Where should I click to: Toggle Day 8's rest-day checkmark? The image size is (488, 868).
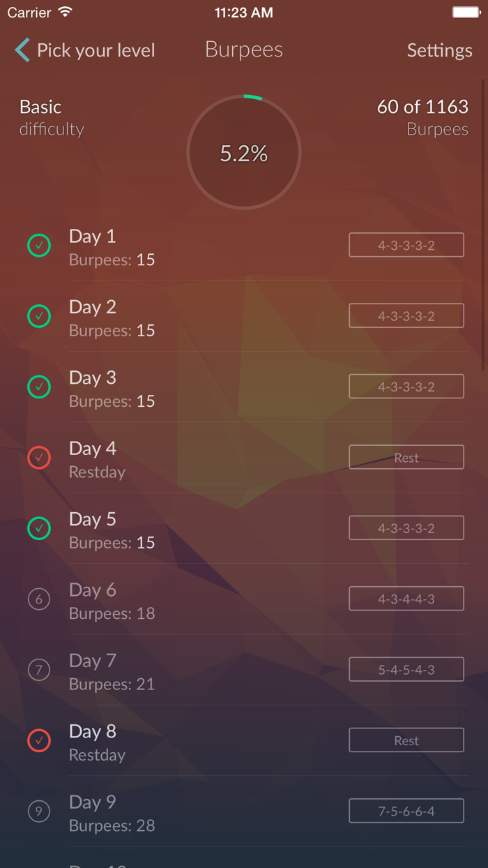[39, 740]
